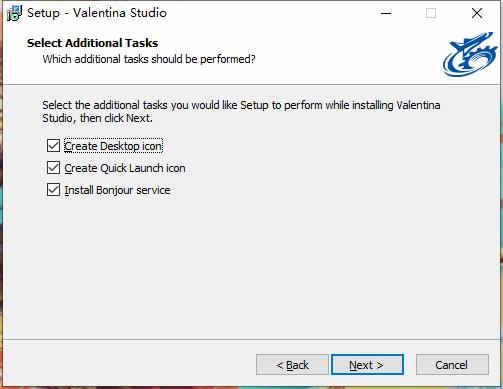
Task: Click the greyed-out maximize button
Action: [x=431, y=13]
